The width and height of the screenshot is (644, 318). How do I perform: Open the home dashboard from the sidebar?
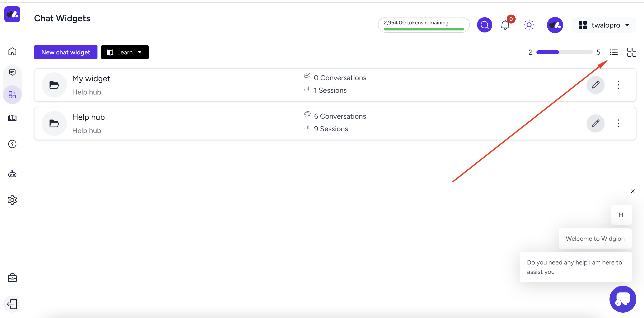point(12,52)
